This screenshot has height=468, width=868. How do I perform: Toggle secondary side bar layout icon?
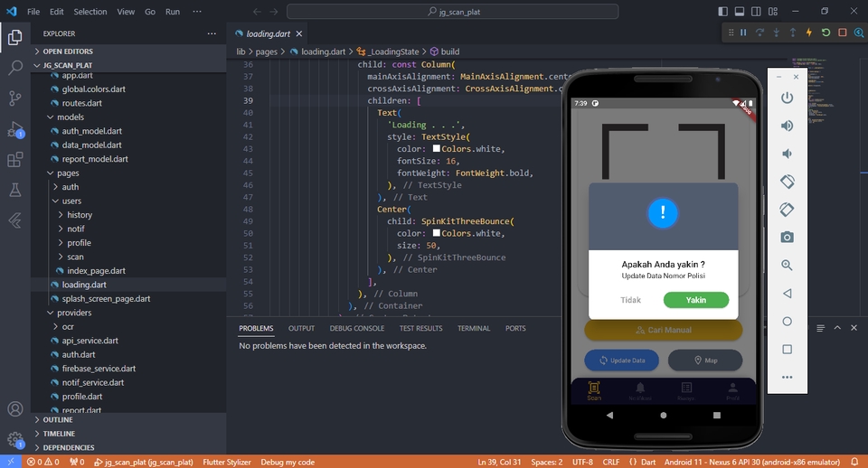756,11
